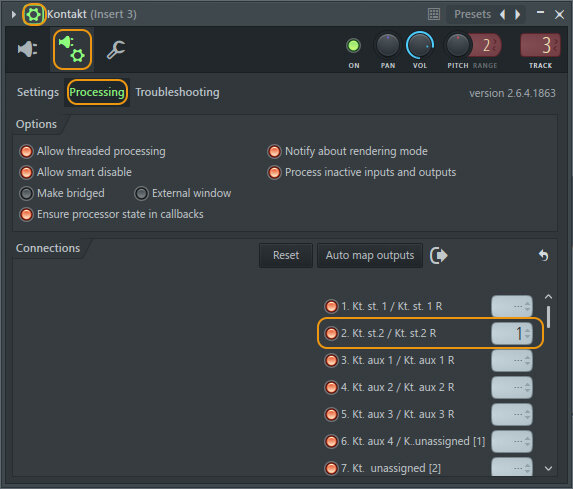Click the VOL knob

(x=420, y=45)
